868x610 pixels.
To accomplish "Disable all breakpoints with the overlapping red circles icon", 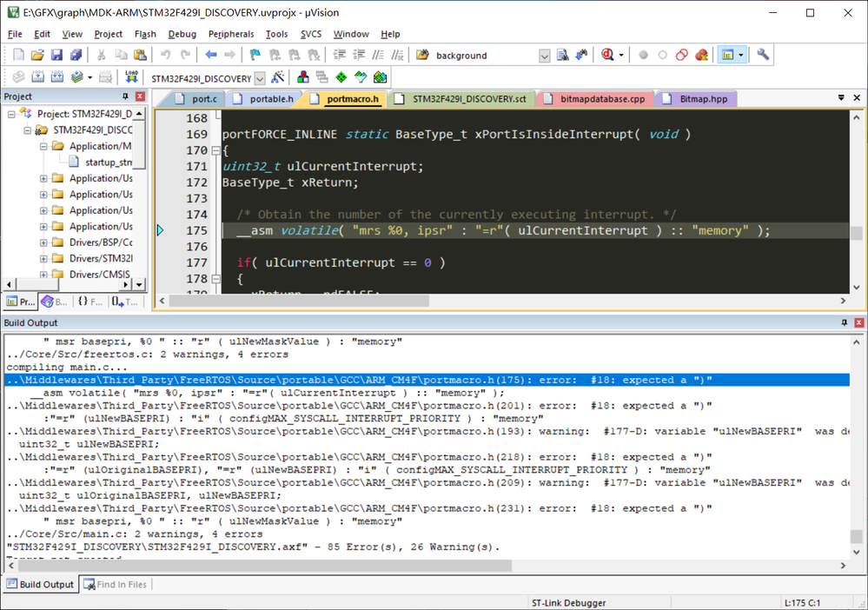I will tap(682, 55).
